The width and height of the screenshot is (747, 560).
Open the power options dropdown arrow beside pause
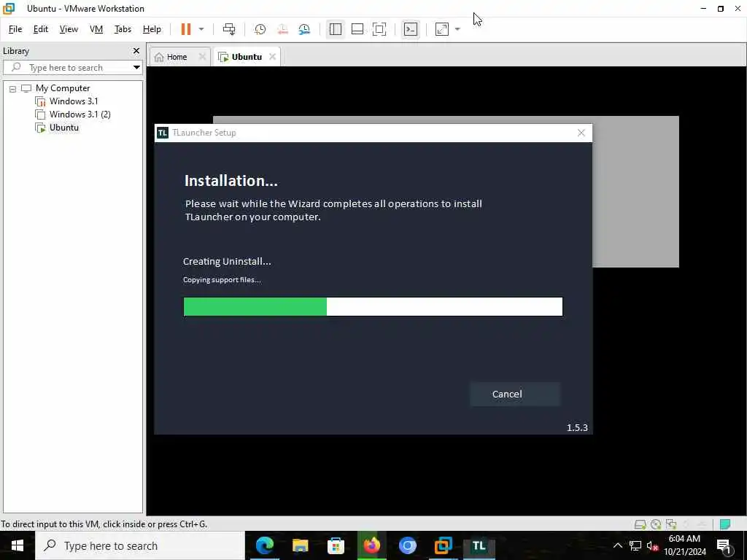pyautogui.click(x=201, y=29)
